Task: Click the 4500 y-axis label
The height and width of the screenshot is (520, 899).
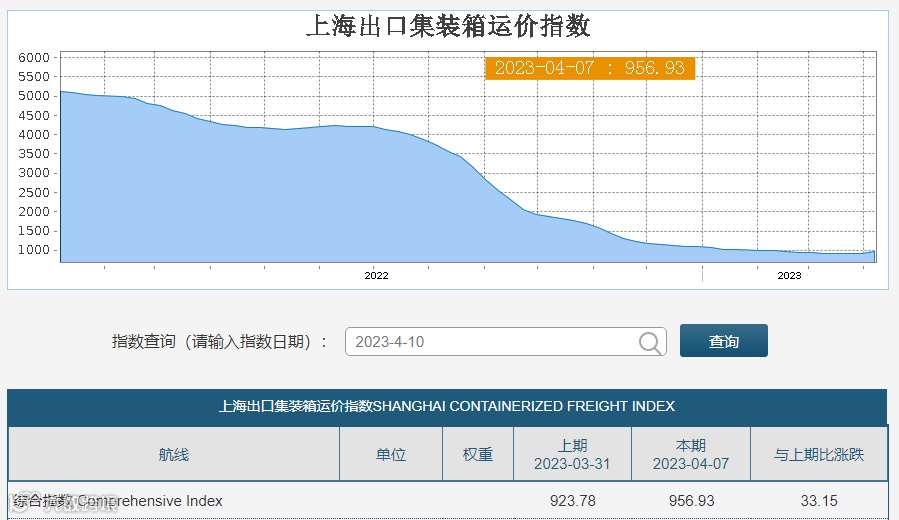Action: 34,116
